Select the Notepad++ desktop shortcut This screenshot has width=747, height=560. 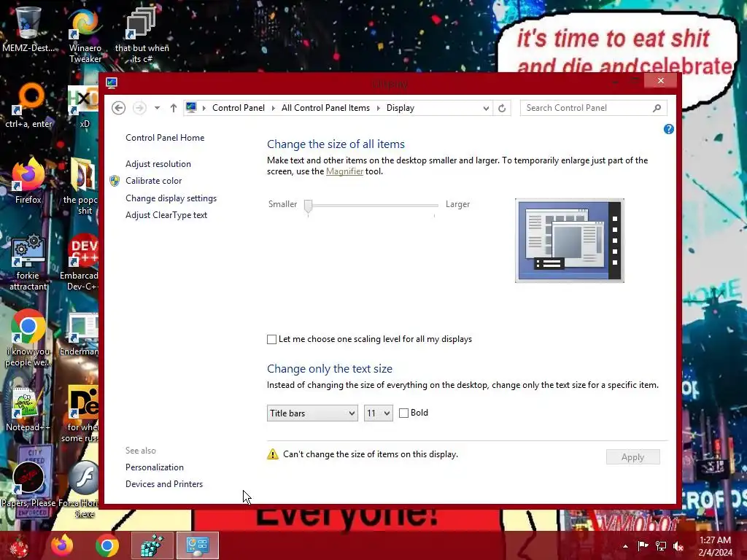pos(28,410)
